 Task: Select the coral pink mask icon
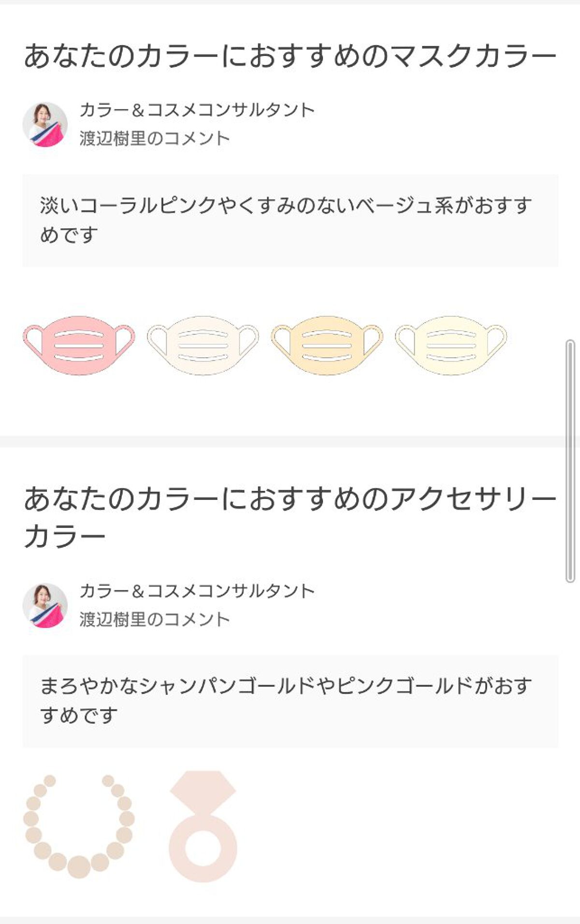pos(79,345)
